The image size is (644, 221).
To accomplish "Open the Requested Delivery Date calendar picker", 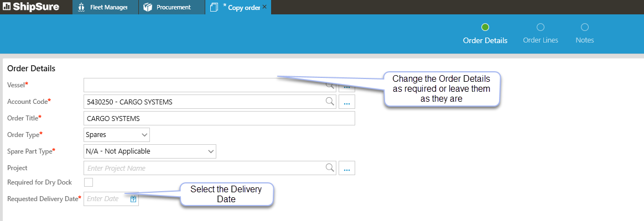I will [133, 199].
